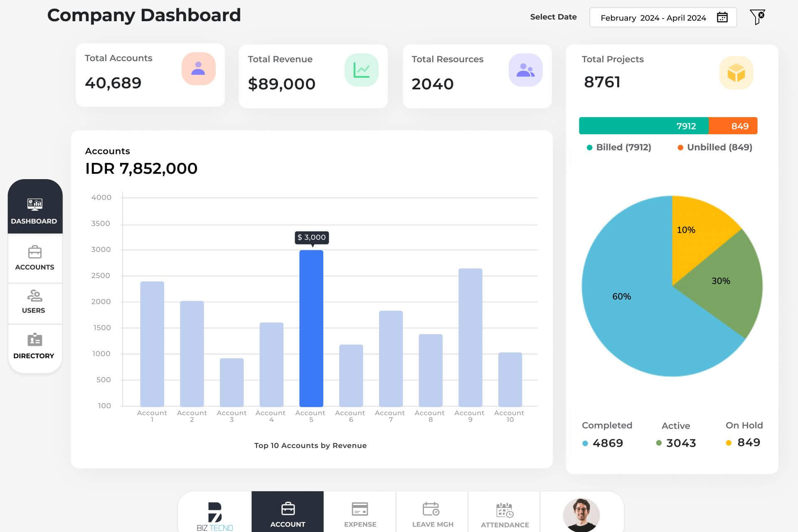Click the highlighted Account 5 bar

pyautogui.click(x=311, y=328)
